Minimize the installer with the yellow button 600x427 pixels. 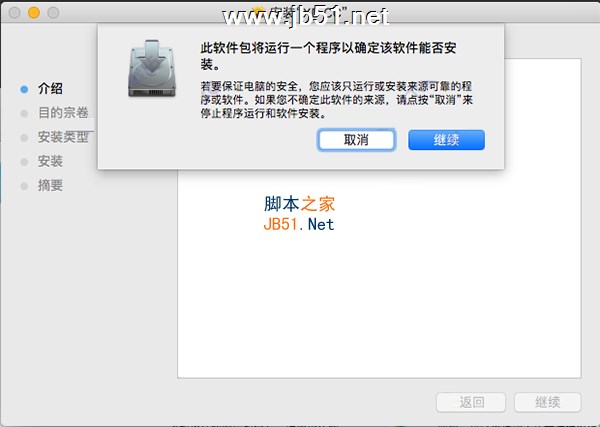[34, 13]
